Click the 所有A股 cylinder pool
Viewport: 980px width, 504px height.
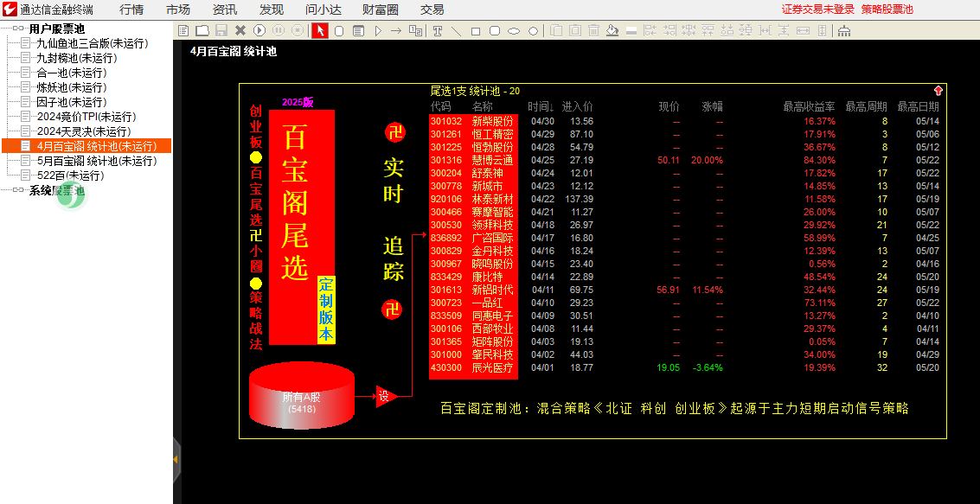point(301,396)
